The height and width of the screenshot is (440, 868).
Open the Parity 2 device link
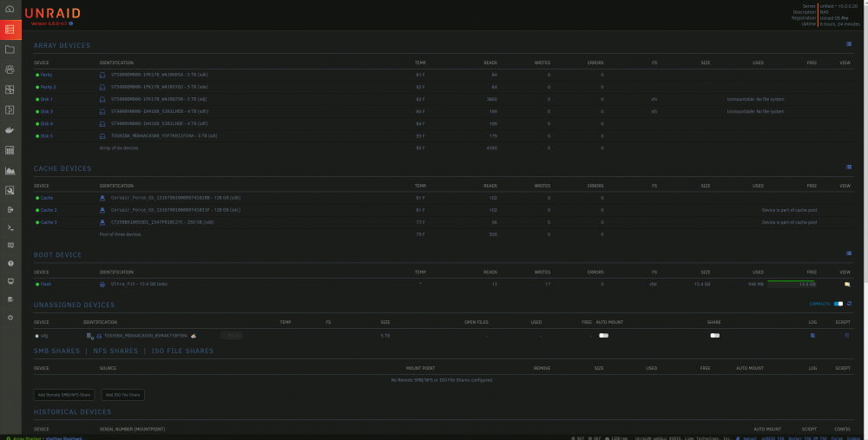(48, 87)
